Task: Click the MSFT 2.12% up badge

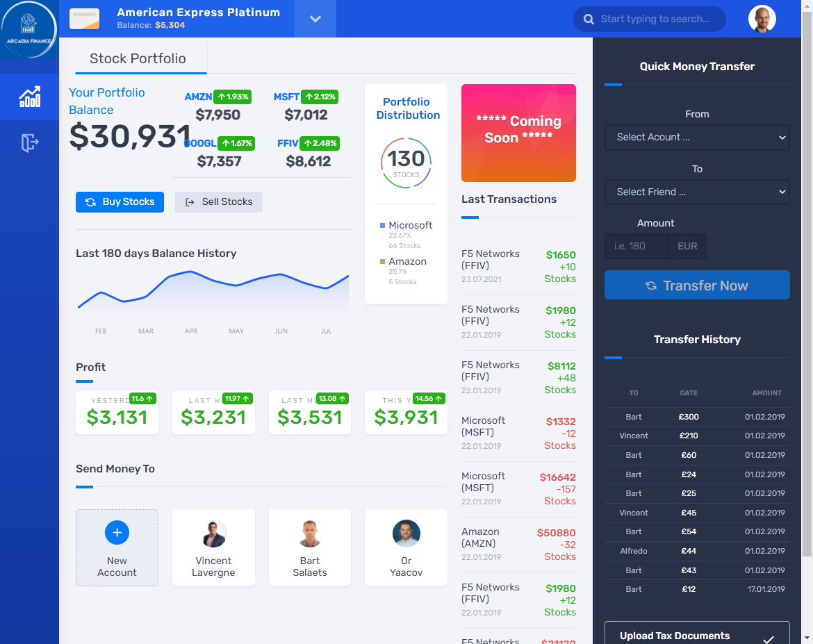Action: [x=320, y=97]
